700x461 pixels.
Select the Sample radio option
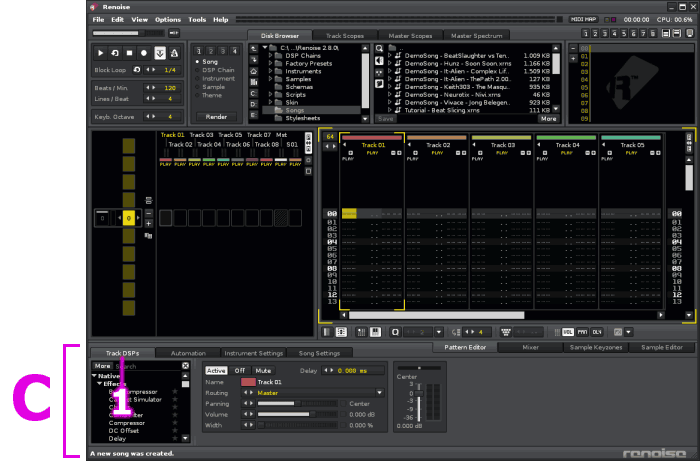[x=197, y=87]
